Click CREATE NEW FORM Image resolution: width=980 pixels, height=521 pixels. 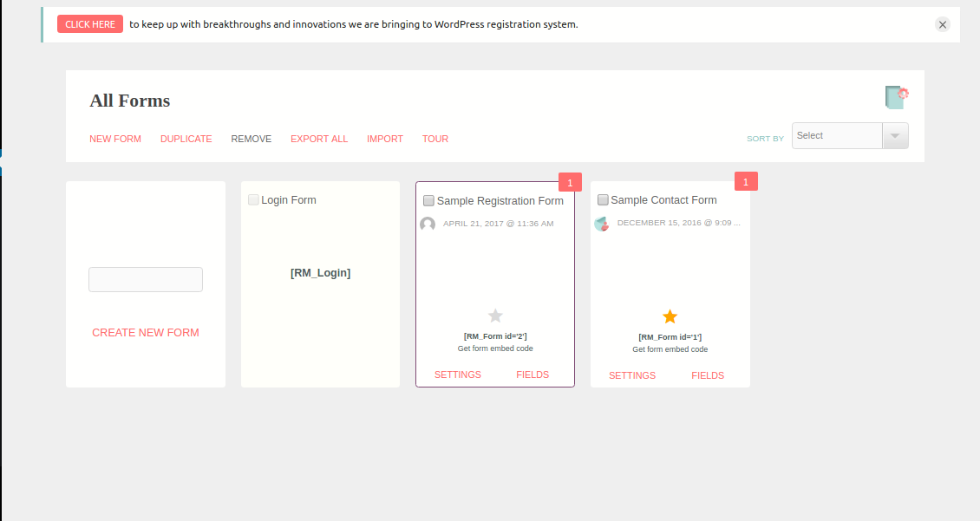[x=145, y=332]
